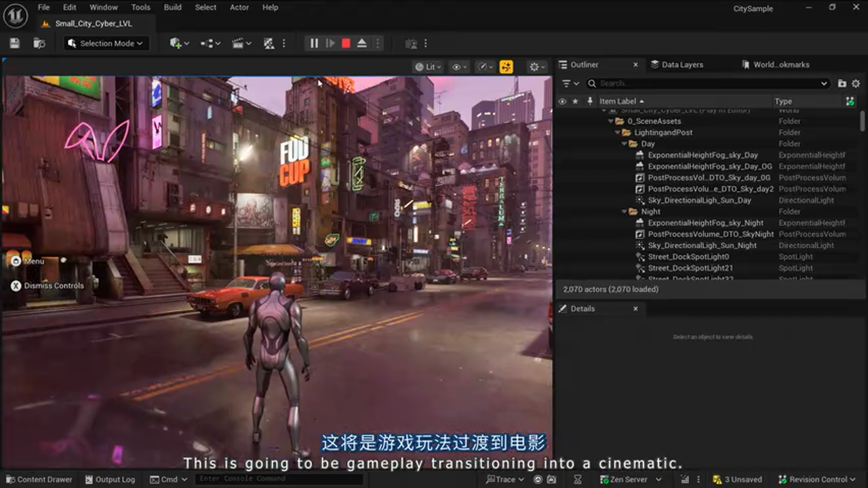Click the save Level toolbar icon
This screenshot has height=488, width=868.
click(x=14, y=43)
